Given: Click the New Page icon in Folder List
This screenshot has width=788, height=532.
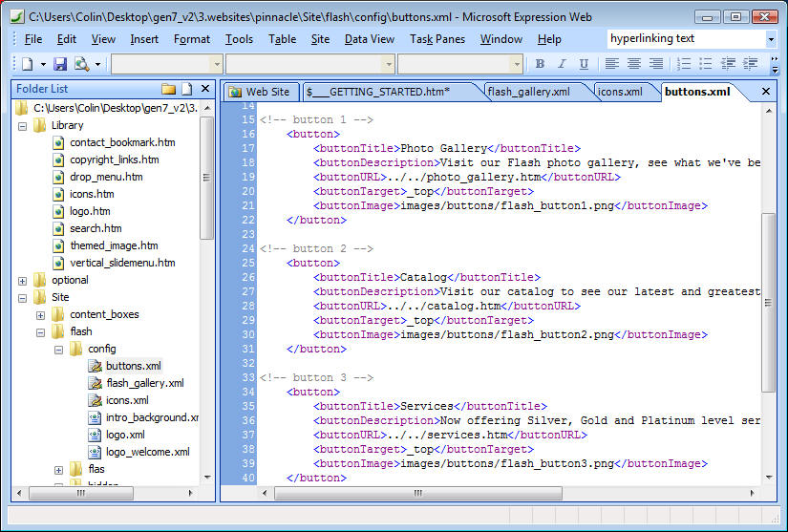Looking at the screenshot, I should point(187,89).
